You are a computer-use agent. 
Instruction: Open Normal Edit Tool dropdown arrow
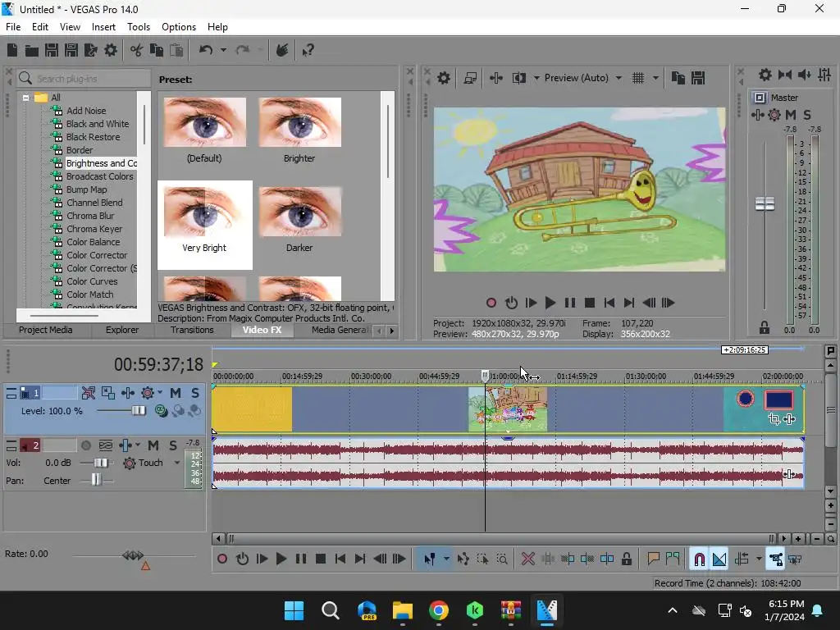[x=446, y=559]
